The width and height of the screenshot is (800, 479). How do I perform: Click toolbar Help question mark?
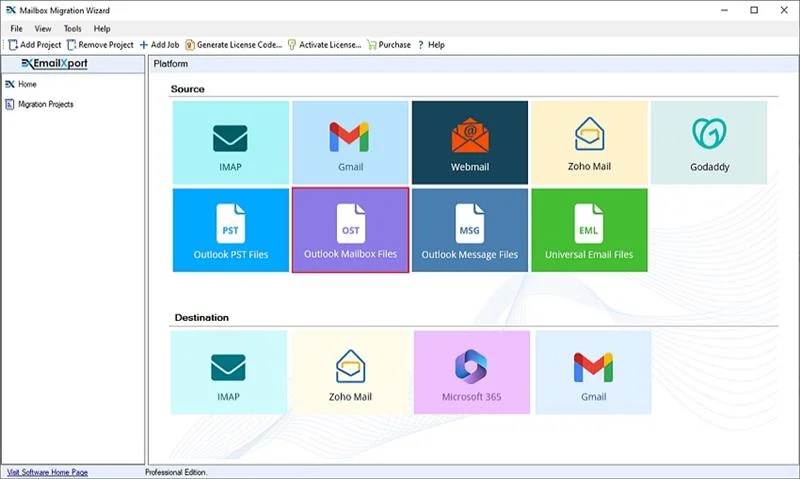pos(431,45)
